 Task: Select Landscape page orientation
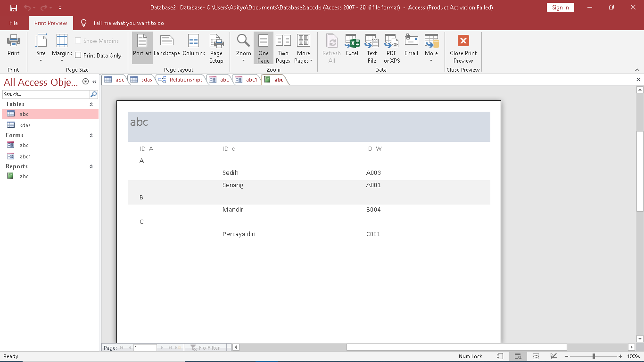click(x=166, y=45)
